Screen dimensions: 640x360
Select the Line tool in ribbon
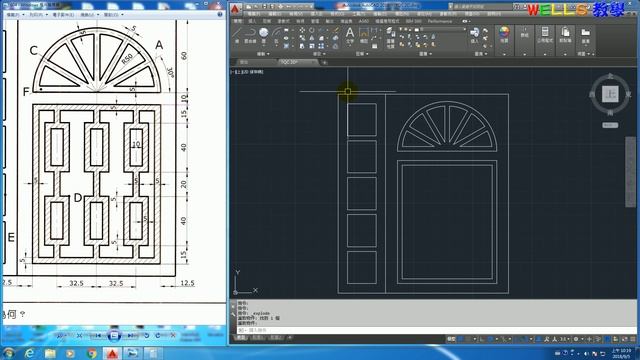[237, 35]
